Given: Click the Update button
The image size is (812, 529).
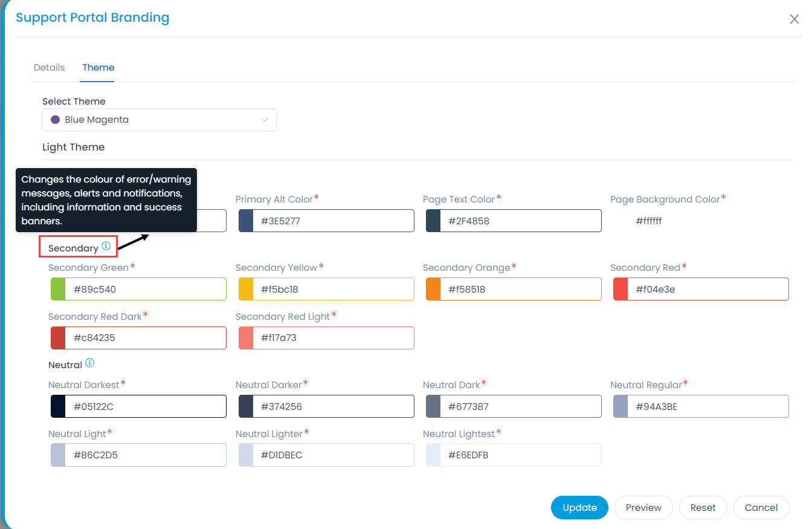Looking at the screenshot, I should pos(579,508).
